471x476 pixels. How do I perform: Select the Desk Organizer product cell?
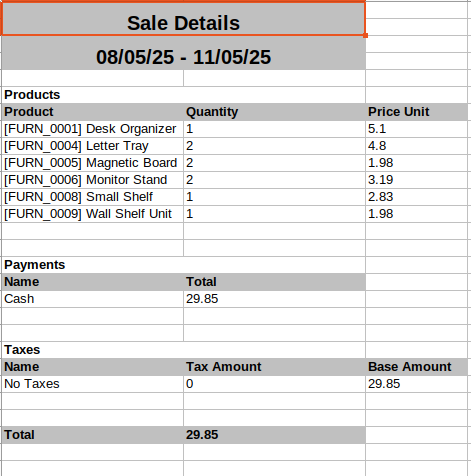(x=92, y=129)
